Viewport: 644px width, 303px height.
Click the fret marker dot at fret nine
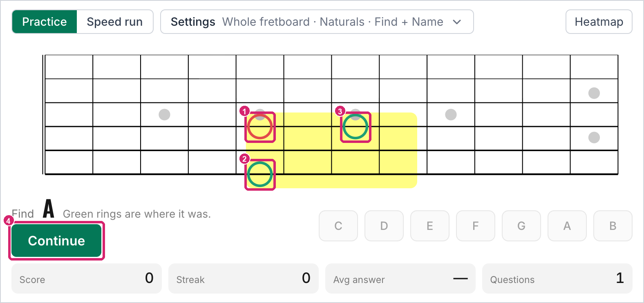point(451,115)
